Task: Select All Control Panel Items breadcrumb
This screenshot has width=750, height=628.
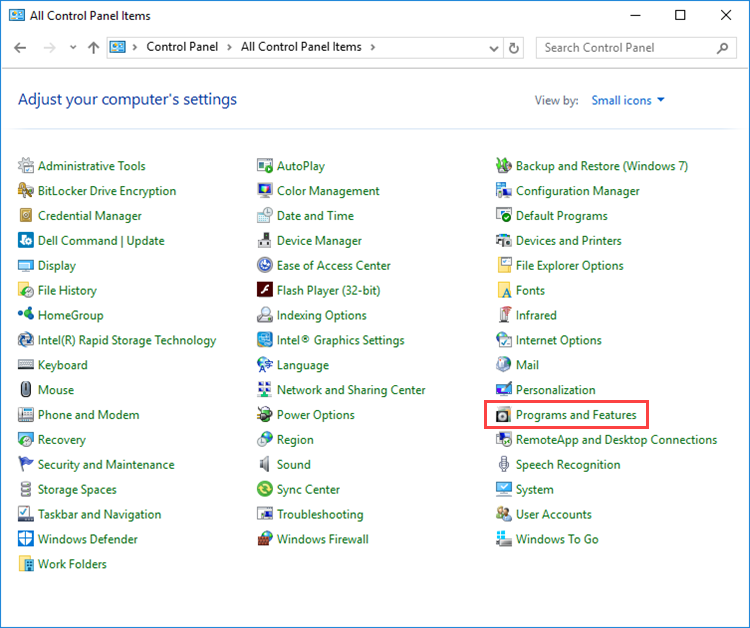Action: [301, 47]
